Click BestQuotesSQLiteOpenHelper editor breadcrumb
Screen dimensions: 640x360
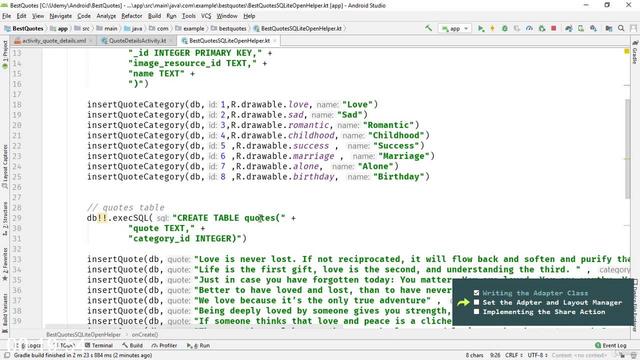[x=83, y=335]
